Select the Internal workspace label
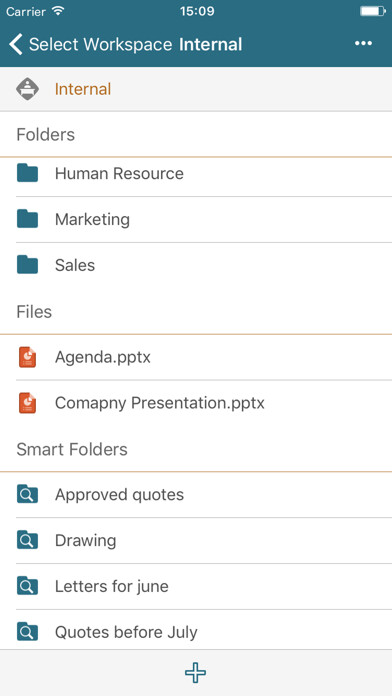This screenshot has height=696, width=392. [83, 89]
